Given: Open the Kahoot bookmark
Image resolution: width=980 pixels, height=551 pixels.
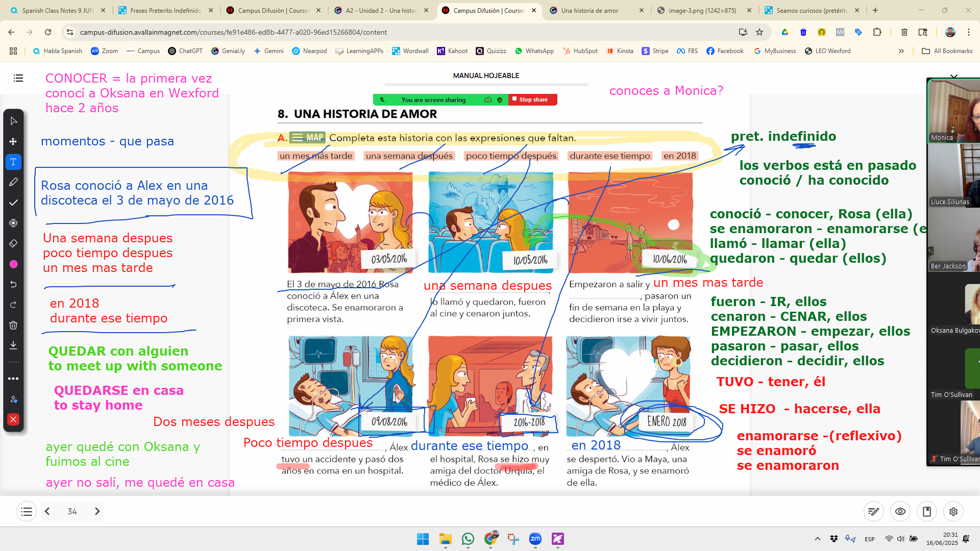Looking at the screenshot, I should pos(452,51).
